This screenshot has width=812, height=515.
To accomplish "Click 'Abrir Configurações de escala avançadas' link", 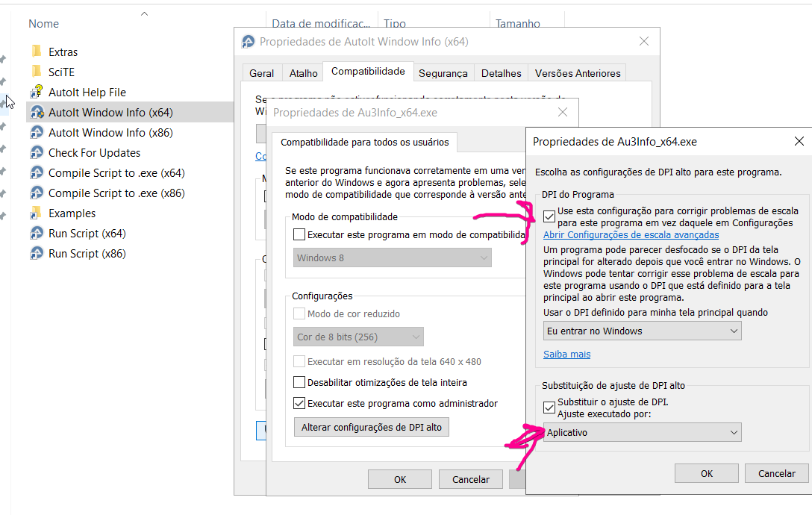I will click(631, 234).
